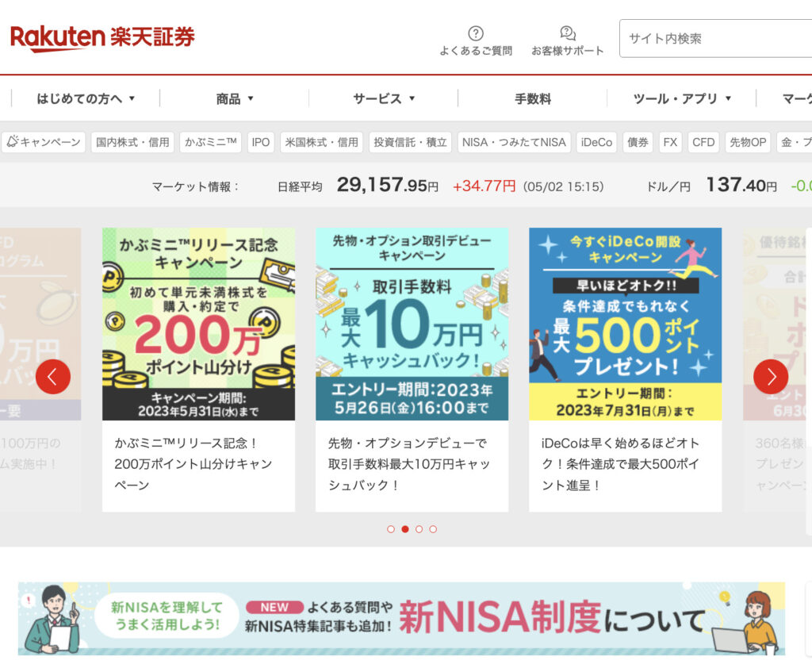Viewport: 812px width, 668px height.
Task: Select the third carousel page dot
Action: coord(419,529)
